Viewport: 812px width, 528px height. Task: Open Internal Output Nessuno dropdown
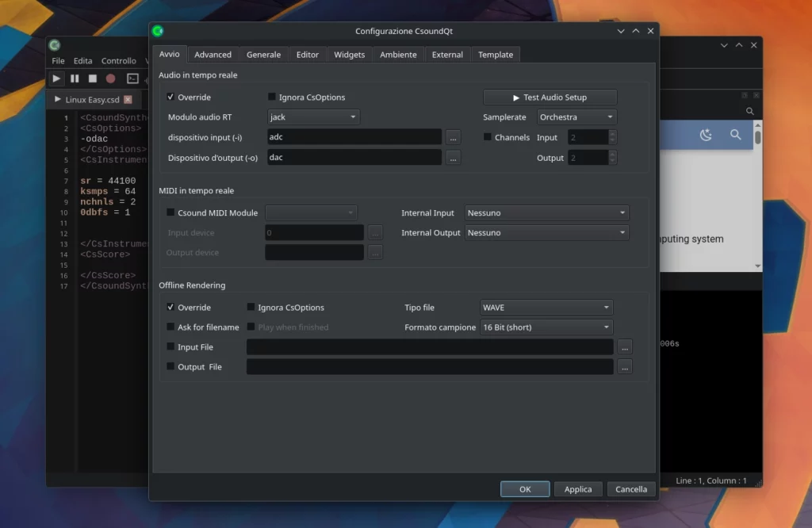547,233
